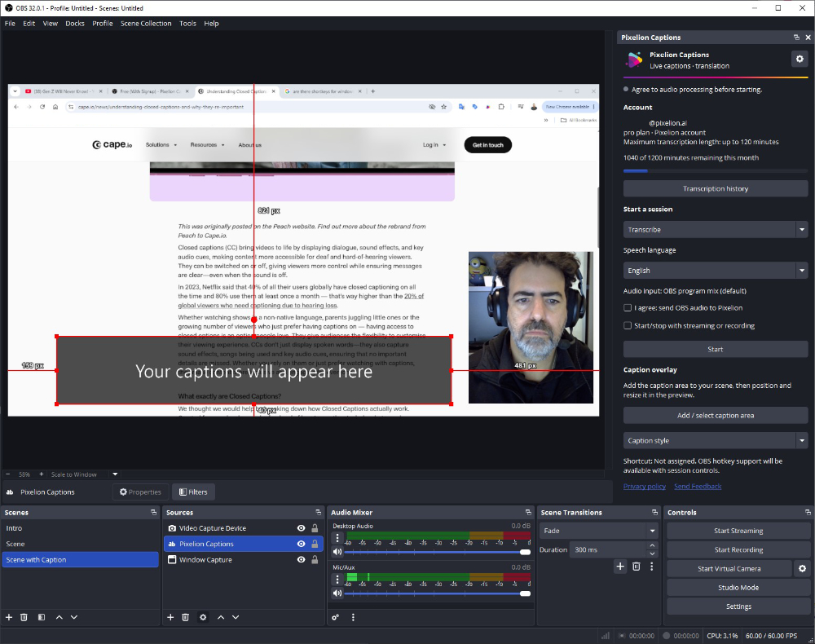Open Transcribe session mode dropdown

(x=716, y=229)
